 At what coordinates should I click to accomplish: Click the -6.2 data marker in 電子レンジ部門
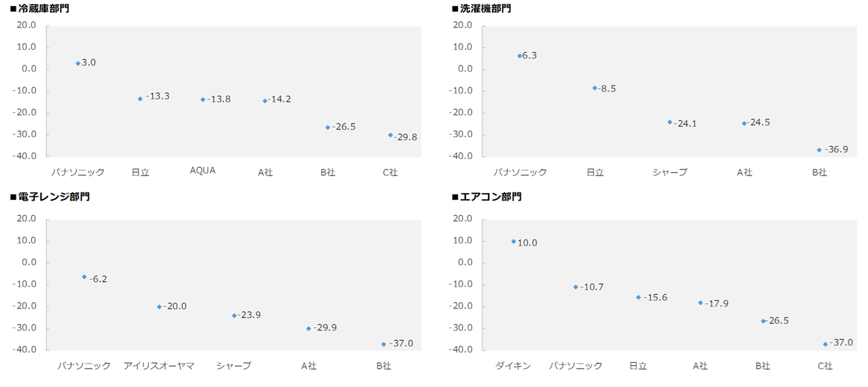84,277
